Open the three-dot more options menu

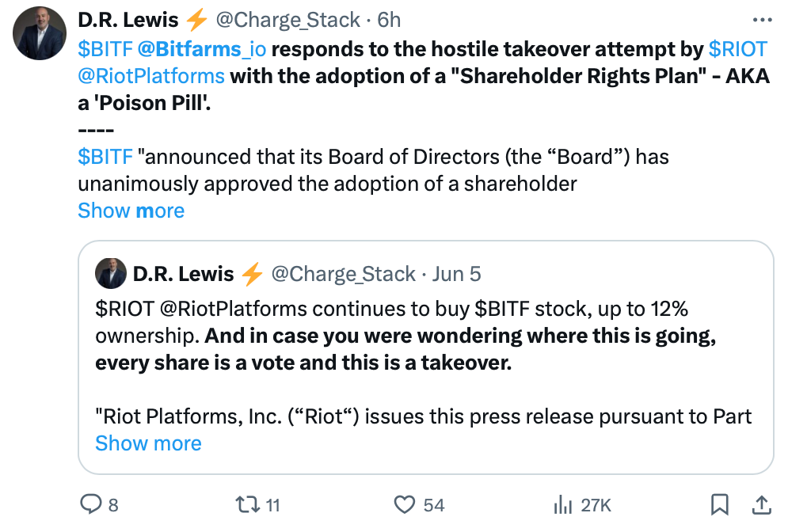(x=763, y=20)
